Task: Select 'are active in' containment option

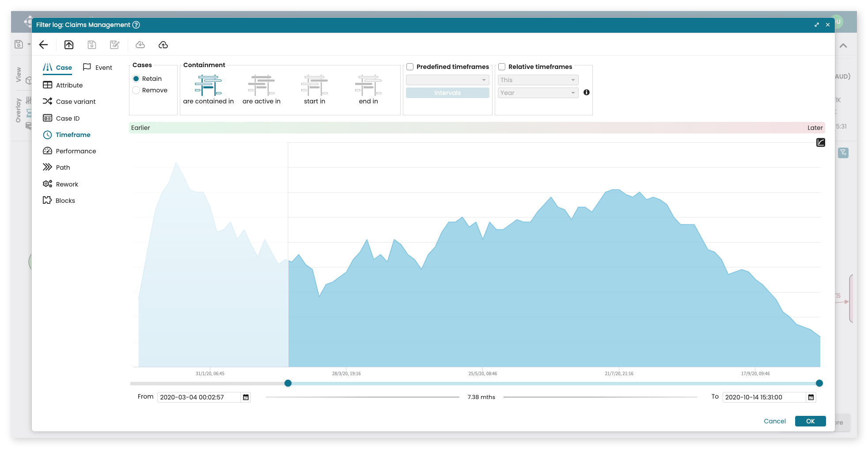Action: point(262,85)
